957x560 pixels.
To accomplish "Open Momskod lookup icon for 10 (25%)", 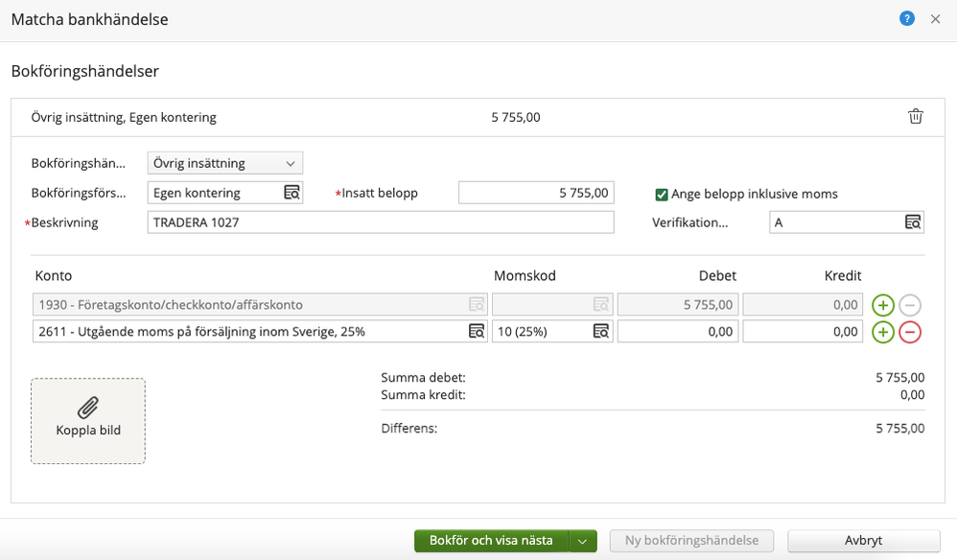I will pos(601,332).
